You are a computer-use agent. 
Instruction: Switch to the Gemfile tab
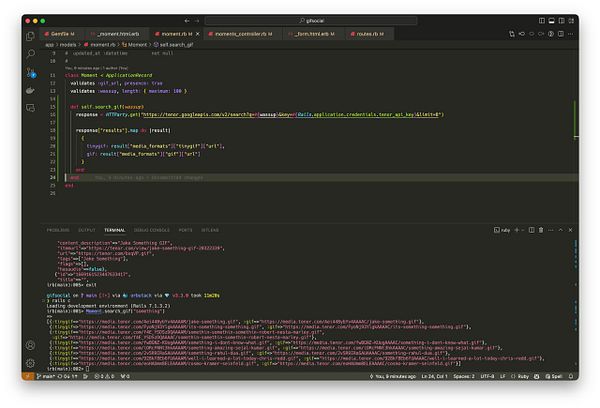click(60, 34)
